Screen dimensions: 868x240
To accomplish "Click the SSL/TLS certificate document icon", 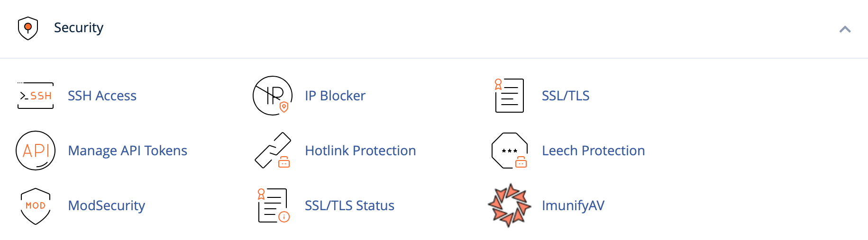I will click(x=510, y=96).
